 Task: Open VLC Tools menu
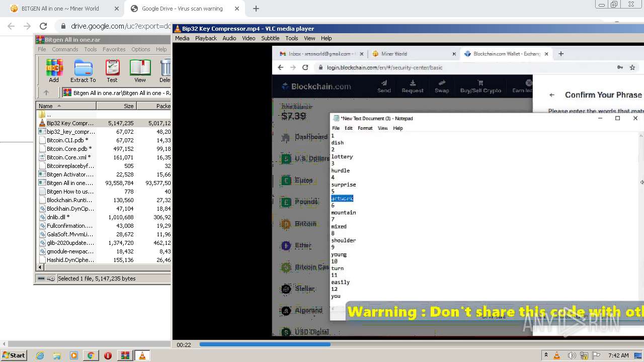point(292,38)
